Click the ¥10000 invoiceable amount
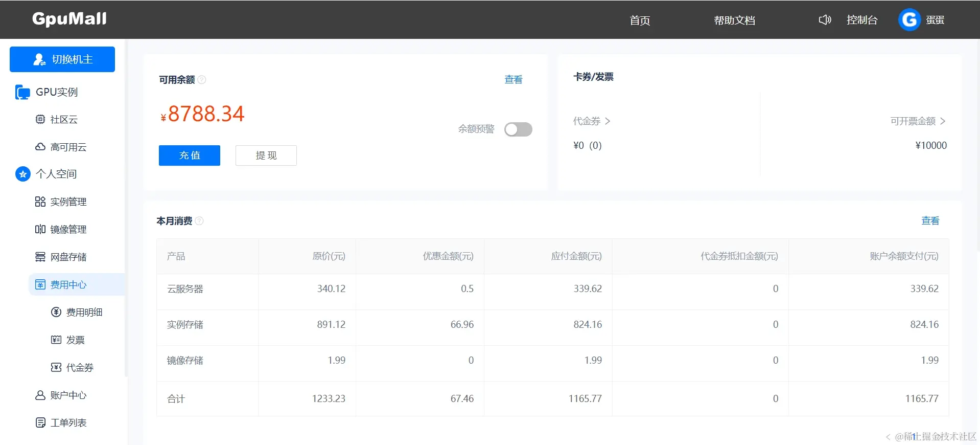Viewport: 980px width, 445px height. [x=931, y=145]
